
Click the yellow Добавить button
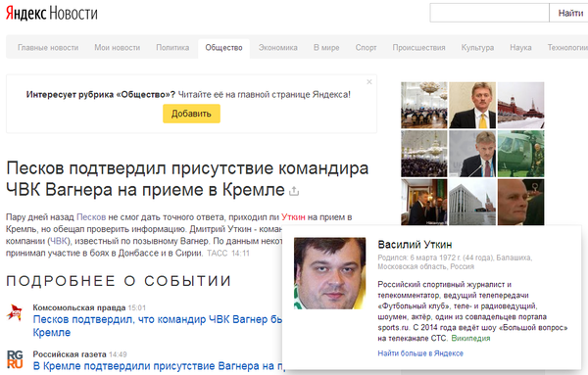click(x=191, y=114)
